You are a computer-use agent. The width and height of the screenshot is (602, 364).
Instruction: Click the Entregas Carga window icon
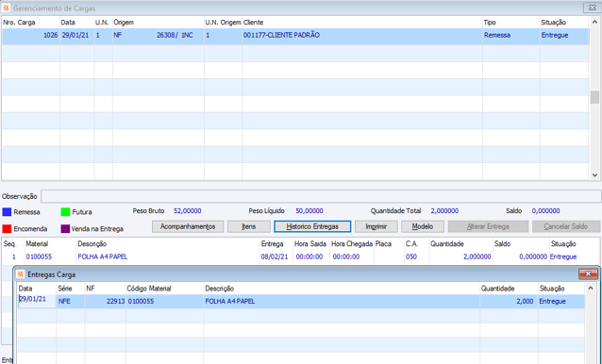pos(21,274)
